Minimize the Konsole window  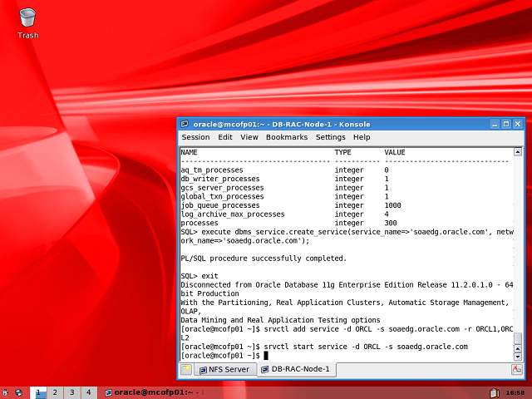495,124
